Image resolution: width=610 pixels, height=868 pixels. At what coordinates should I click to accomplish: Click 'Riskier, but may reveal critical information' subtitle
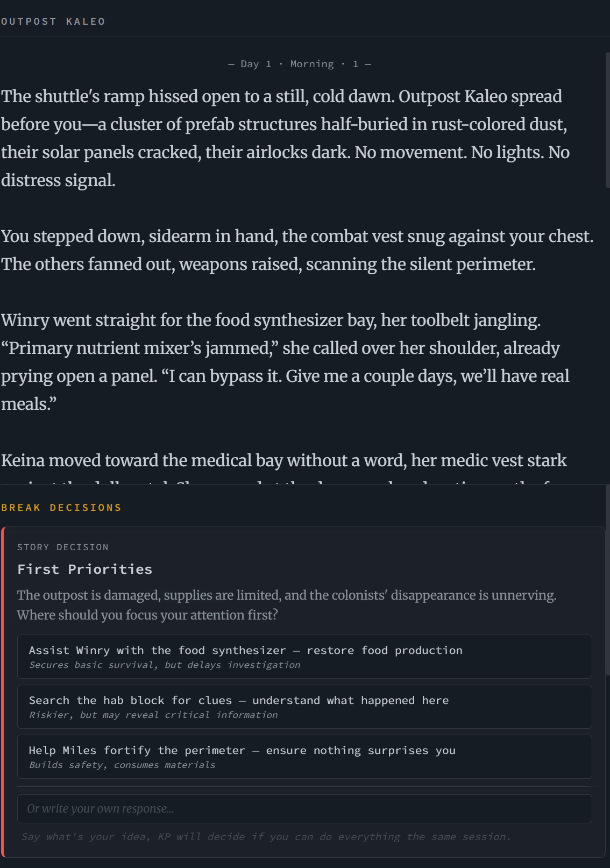[153, 715]
